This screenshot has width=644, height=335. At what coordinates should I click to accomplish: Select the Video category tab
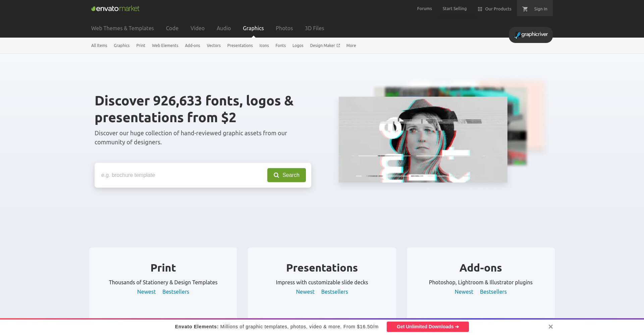click(198, 28)
